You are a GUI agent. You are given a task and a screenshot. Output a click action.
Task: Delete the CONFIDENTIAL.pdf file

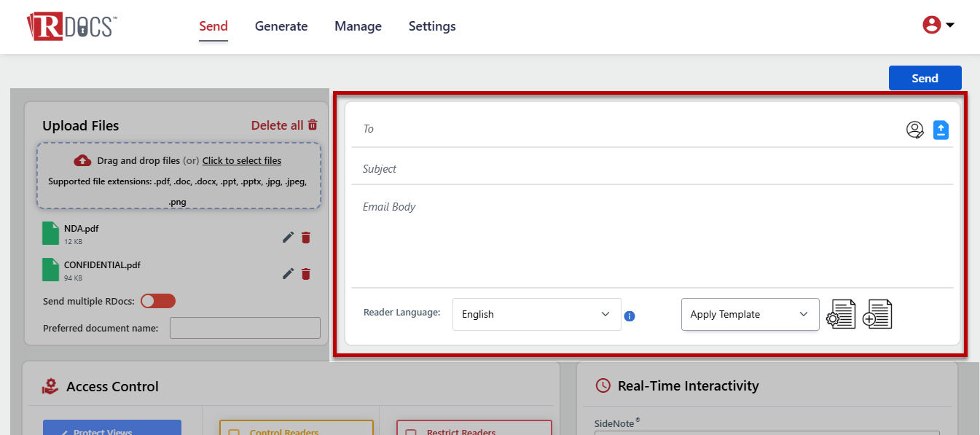tap(306, 273)
